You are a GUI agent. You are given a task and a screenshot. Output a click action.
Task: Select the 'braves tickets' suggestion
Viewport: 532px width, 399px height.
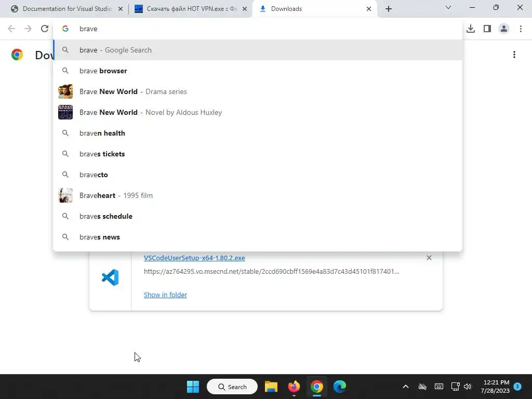(258, 154)
